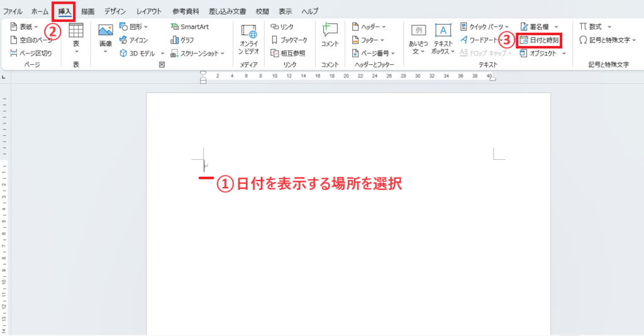
Task: Open the あいさつ文 greeting text menu
Action: (418, 39)
